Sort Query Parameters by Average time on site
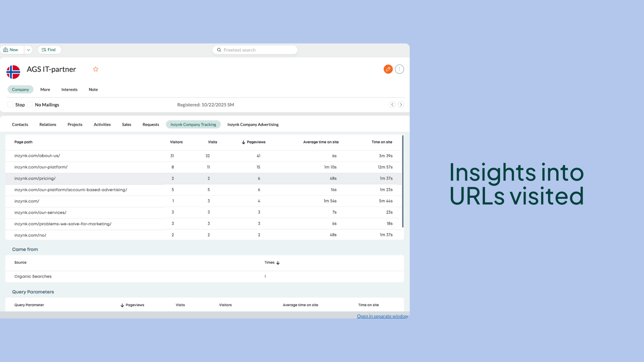Screen dimensions: 644x362 (301, 305)
